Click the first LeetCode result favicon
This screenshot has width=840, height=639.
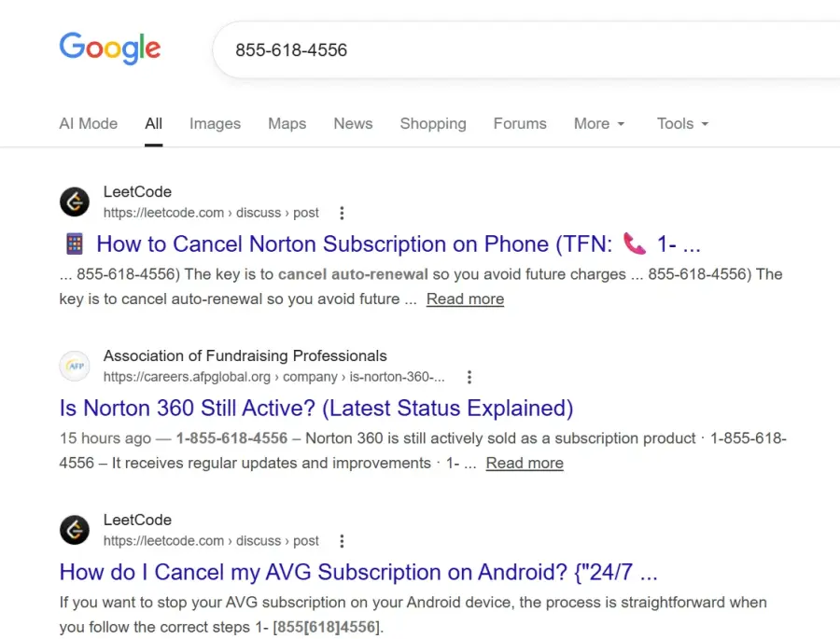click(75, 201)
